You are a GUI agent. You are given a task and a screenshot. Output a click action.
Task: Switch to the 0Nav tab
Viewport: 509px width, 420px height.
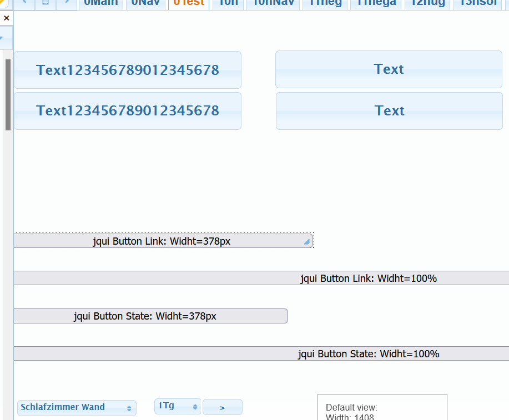tap(147, 4)
